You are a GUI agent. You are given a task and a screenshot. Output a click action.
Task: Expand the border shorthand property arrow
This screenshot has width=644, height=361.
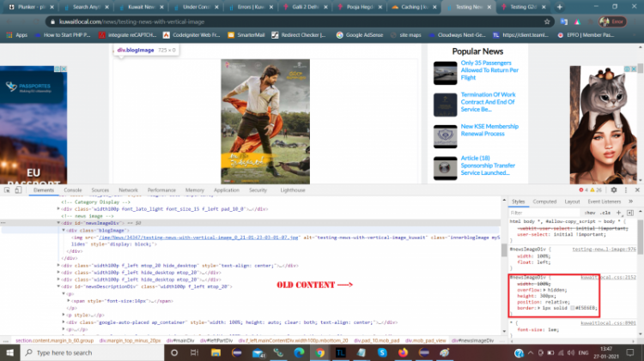pos(539,308)
